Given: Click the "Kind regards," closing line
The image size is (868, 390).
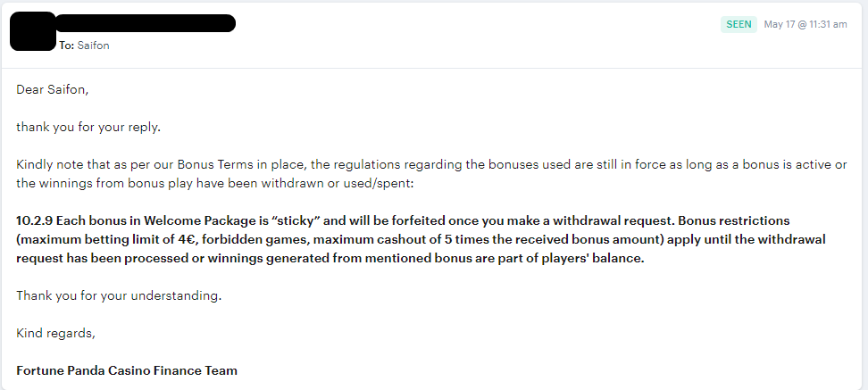Looking at the screenshot, I should pos(55,333).
